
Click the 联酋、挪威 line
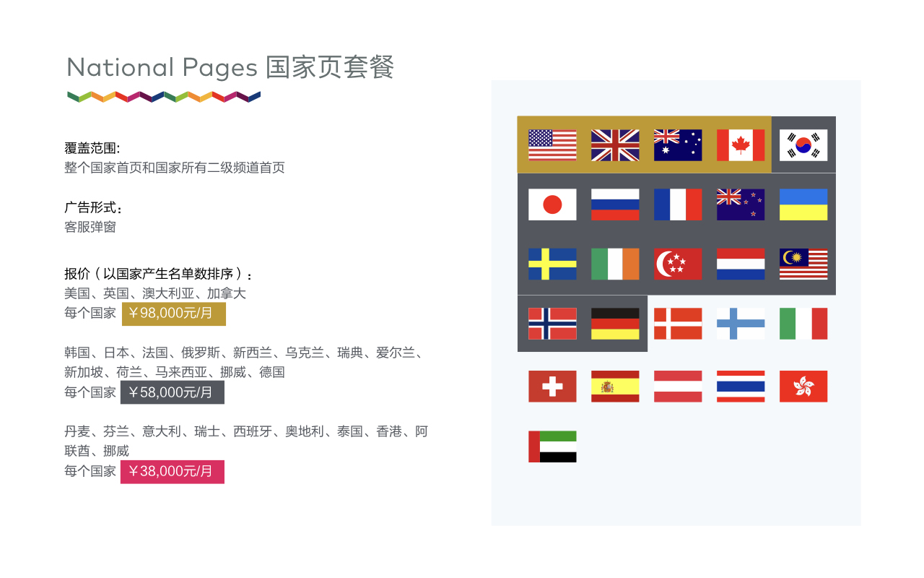(97, 451)
